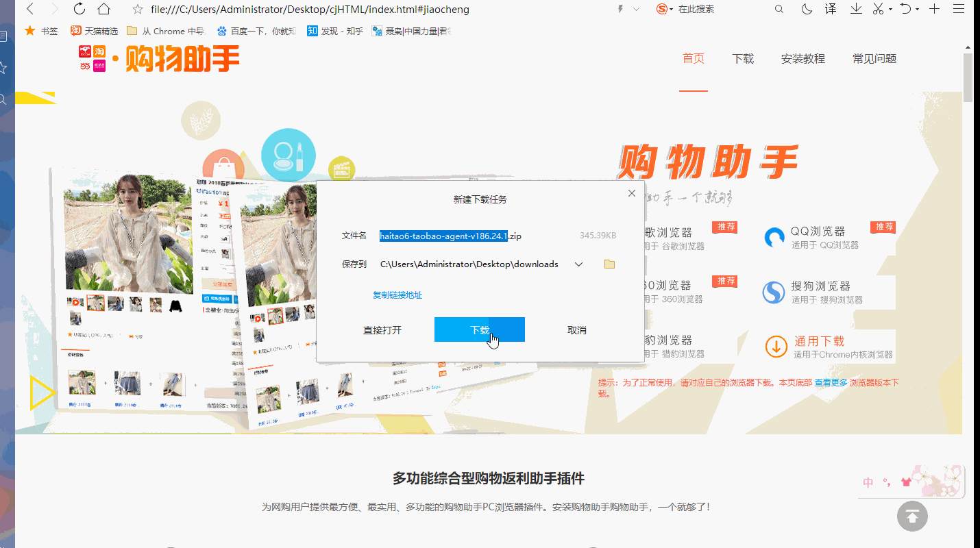The image size is (980, 548).
Task: Open a new tab with the plus icon
Action: (935, 9)
